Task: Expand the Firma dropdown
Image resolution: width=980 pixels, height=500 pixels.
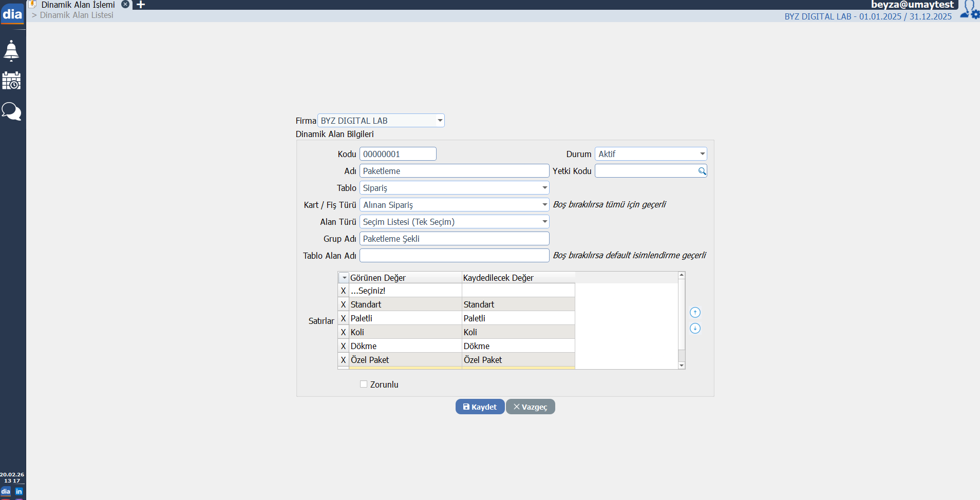Action: pos(440,121)
